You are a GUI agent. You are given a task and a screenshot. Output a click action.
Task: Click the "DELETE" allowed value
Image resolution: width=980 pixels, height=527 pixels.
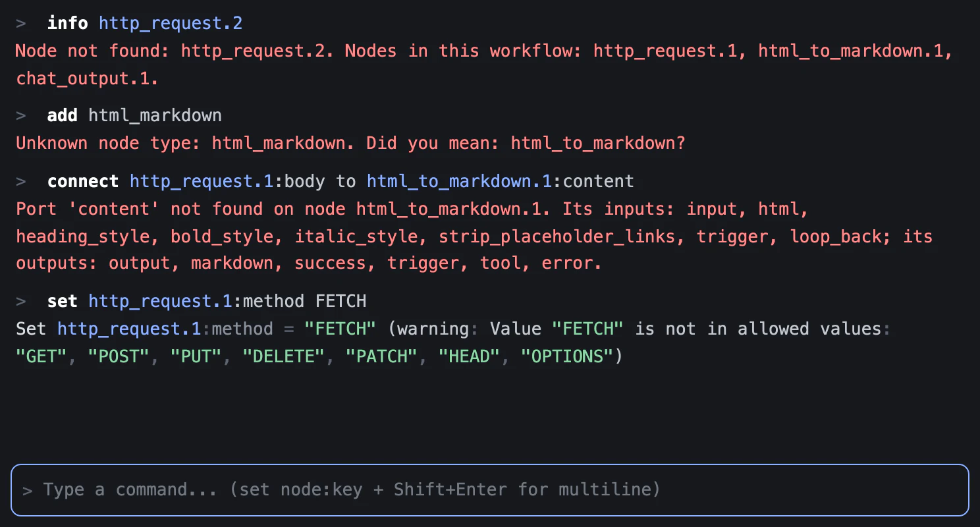point(284,357)
